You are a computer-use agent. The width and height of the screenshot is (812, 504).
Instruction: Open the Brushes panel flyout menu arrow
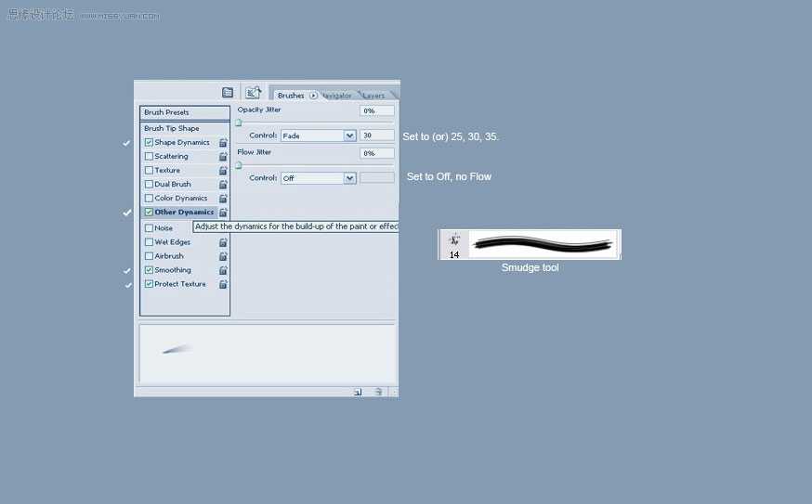pyautogui.click(x=313, y=96)
